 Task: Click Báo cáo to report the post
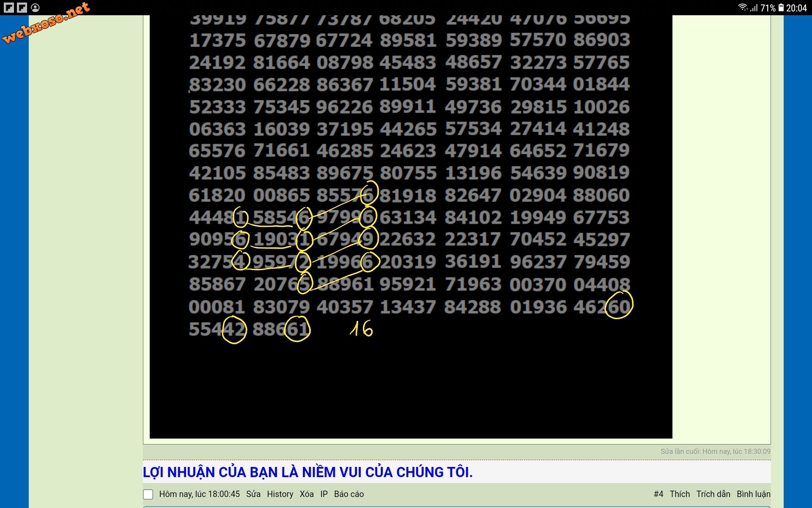[349, 494]
